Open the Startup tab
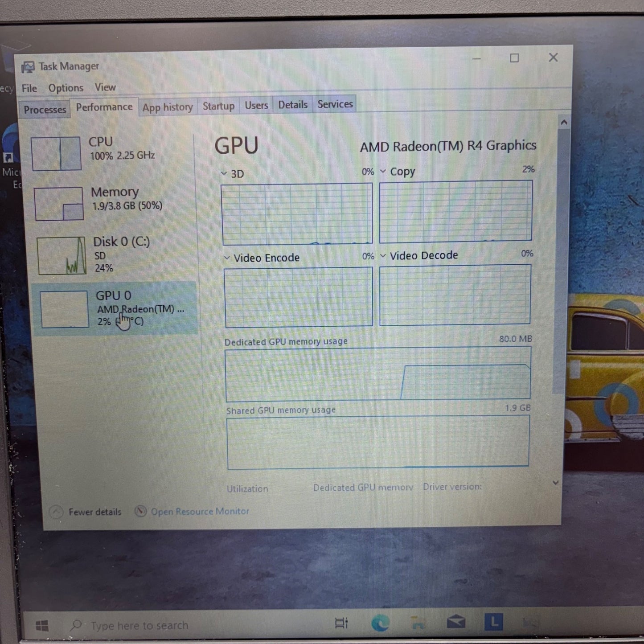644x644 pixels. tap(218, 106)
